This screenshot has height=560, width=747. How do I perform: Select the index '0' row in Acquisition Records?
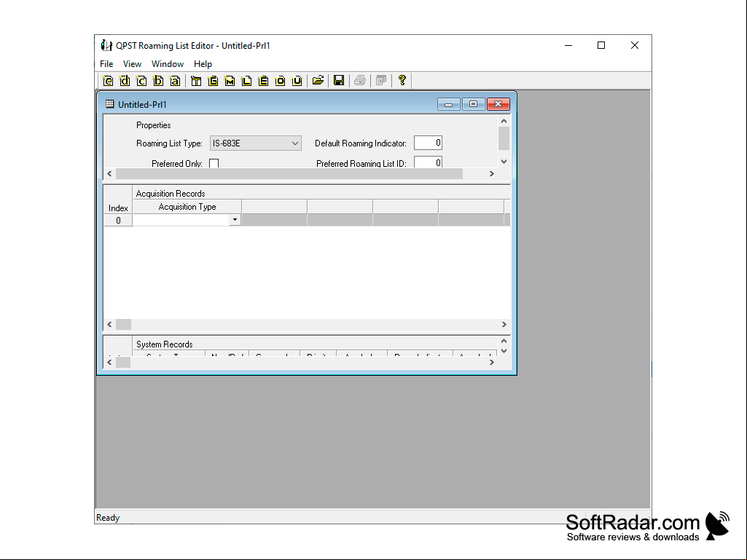point(118,220)
